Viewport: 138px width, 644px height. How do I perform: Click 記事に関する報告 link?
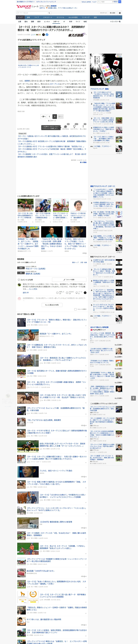click(x=24, y=129)
